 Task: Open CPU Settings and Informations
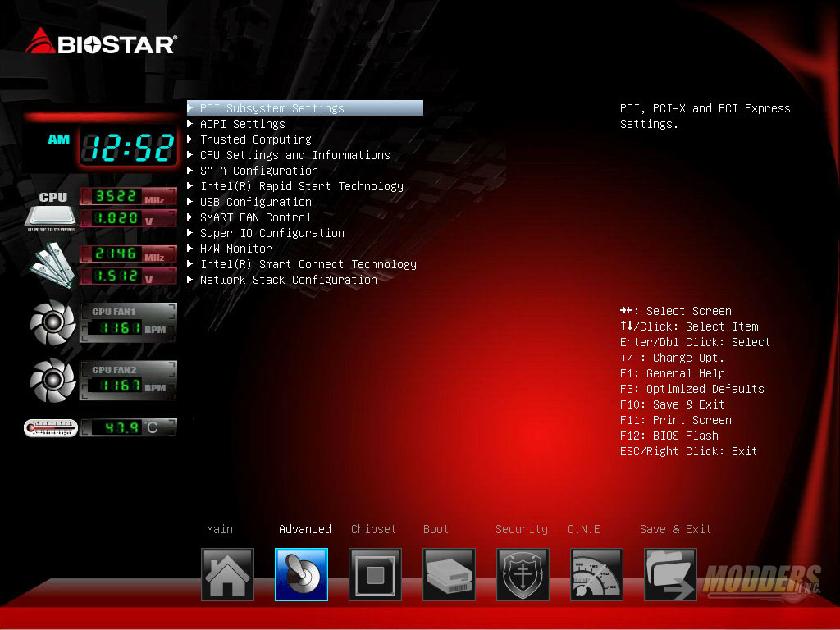click(x=295, y=155)
